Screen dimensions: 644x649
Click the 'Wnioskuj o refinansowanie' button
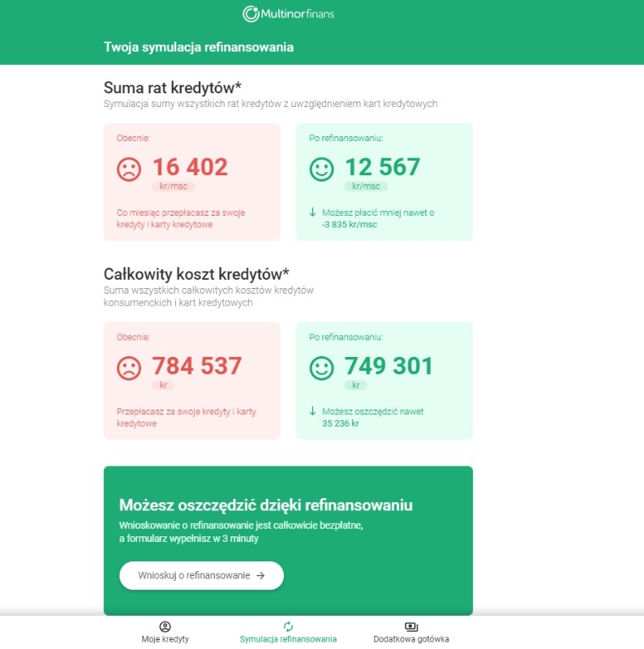click(x=202, y=575)
